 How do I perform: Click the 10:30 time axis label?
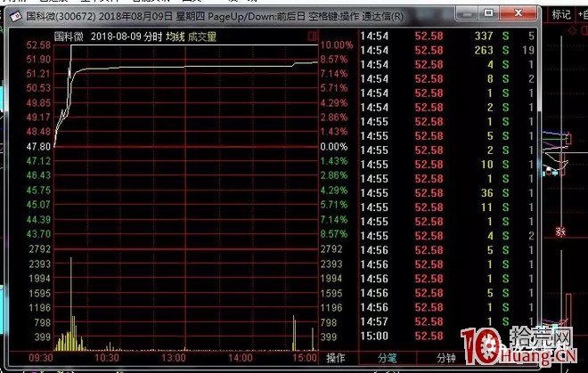coord(107,358)
